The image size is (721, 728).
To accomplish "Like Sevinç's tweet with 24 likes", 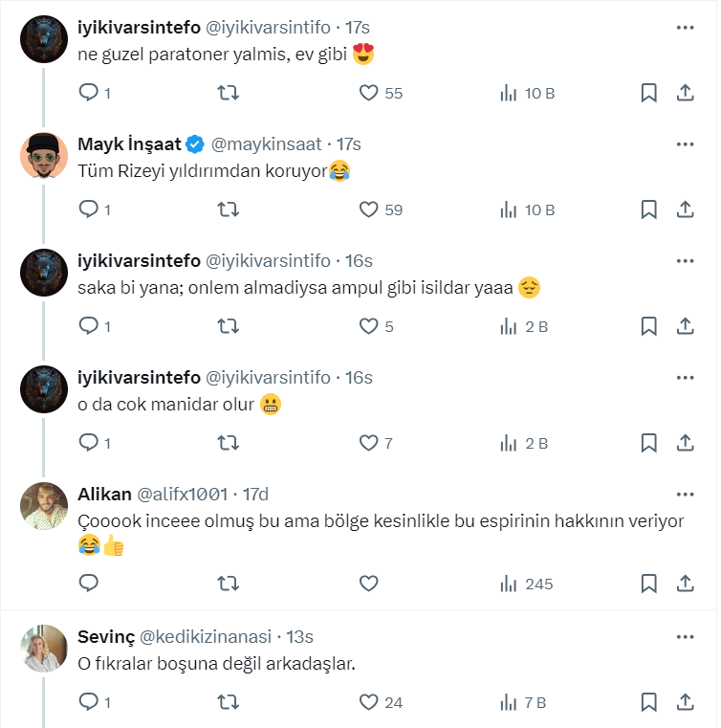I will [369, 702].
